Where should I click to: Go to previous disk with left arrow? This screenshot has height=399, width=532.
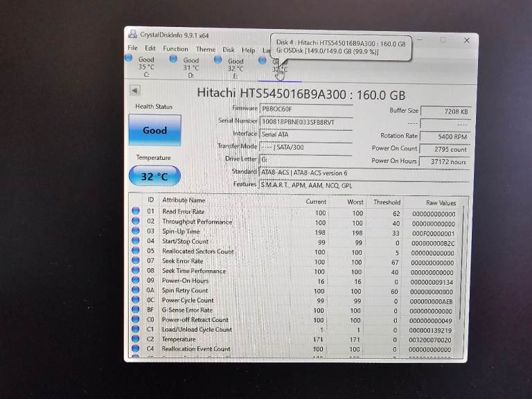[x=135, y=91]
